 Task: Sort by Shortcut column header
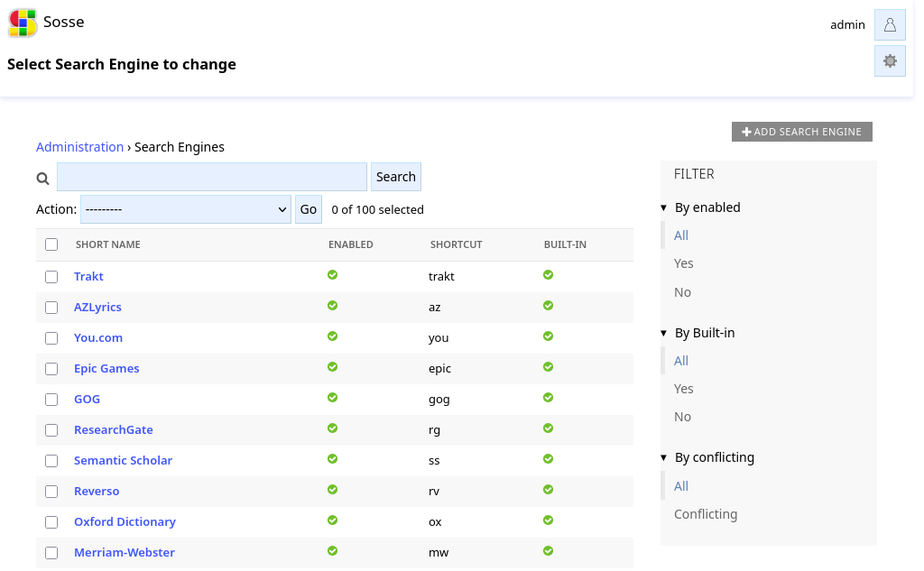click(456, 244)
